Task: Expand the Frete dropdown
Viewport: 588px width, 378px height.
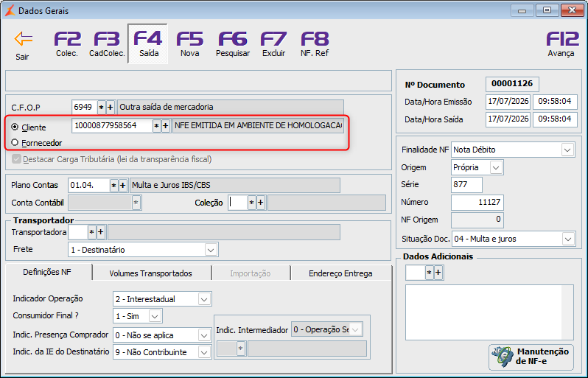Action: [x=211, y=250]
